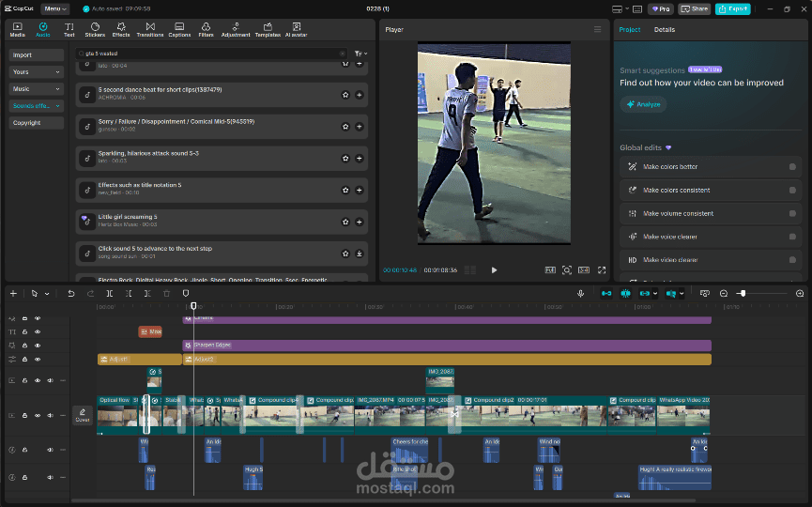
Task: Open the Player panel hamburger menu
Action: pos(598,29)
